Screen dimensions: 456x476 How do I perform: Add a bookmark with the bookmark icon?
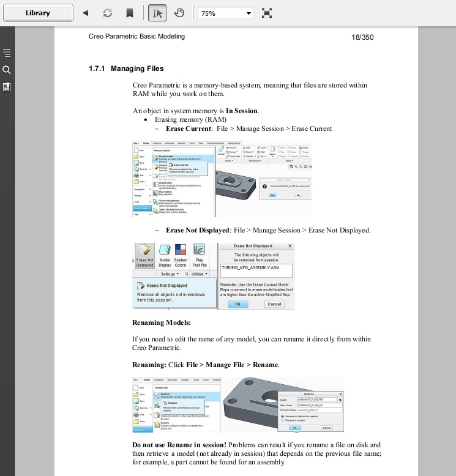(130, 13)
